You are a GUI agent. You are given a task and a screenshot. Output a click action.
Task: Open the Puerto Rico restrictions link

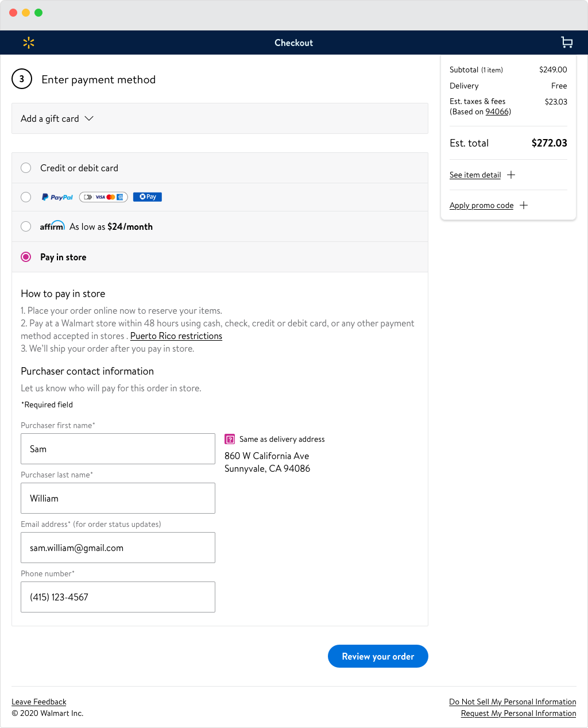click(176, 336)
